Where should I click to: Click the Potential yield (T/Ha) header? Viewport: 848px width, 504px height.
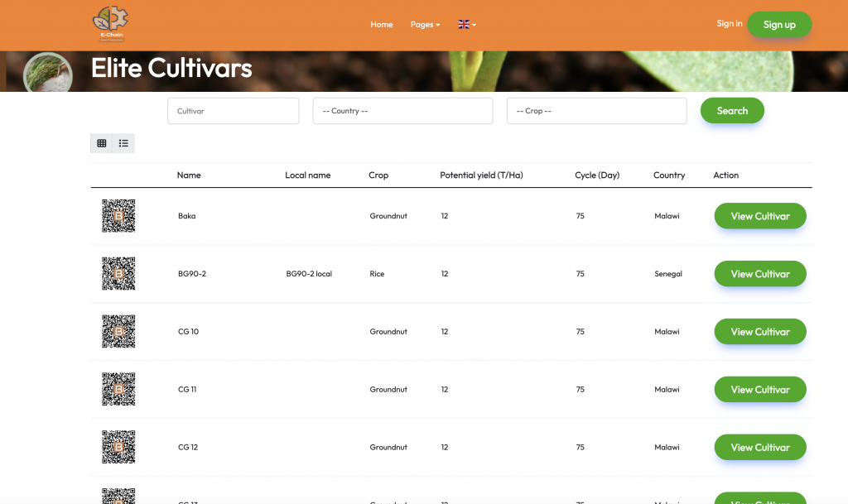coord(481,175)
